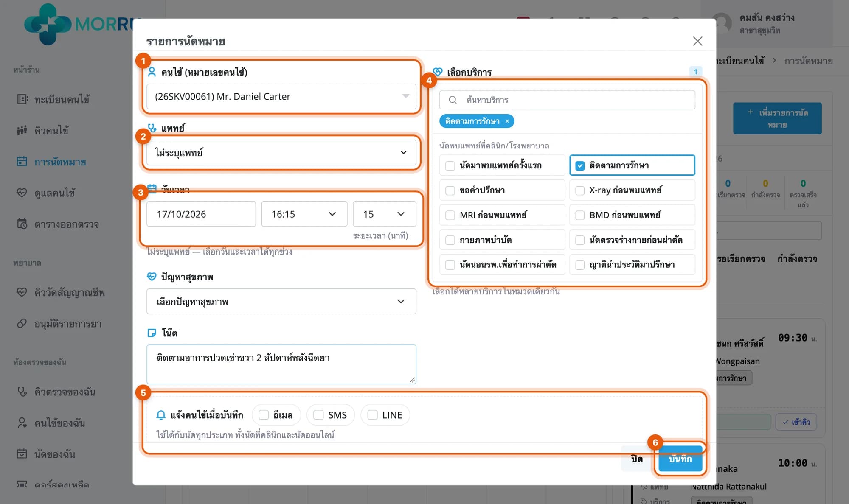
Task: Check MRI ก่อนพบแพทย์ checkbox
Action: pyautogui.click(x=450, y=215)
